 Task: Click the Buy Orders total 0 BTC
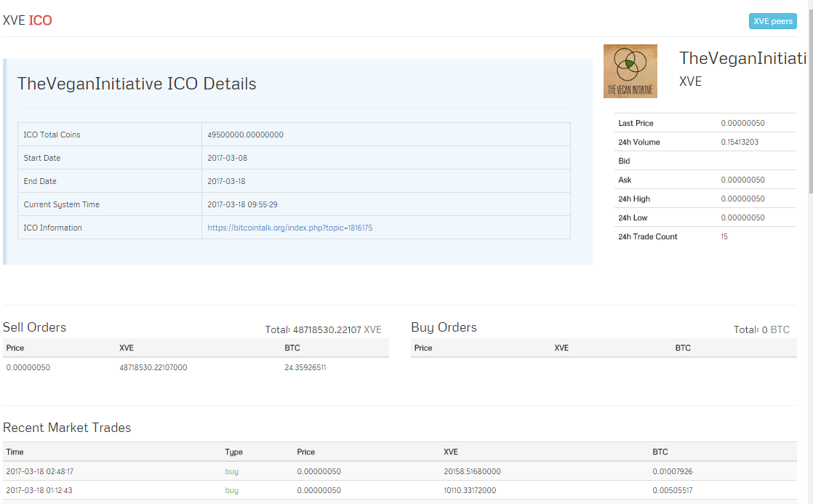coord(761,329)
